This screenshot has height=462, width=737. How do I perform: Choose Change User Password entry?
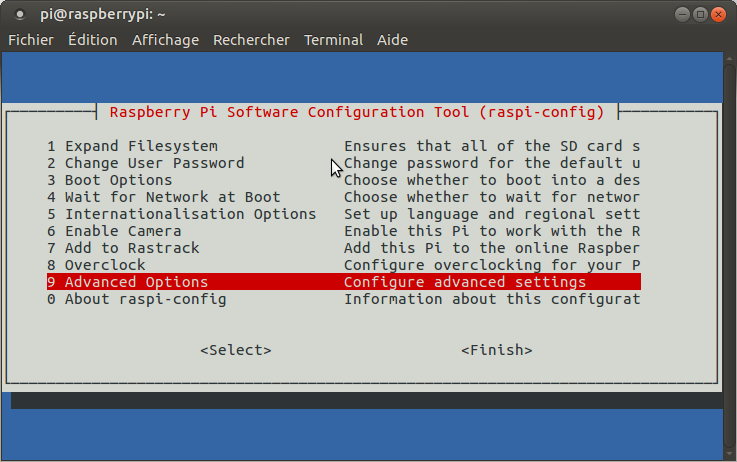pos(153,163)
